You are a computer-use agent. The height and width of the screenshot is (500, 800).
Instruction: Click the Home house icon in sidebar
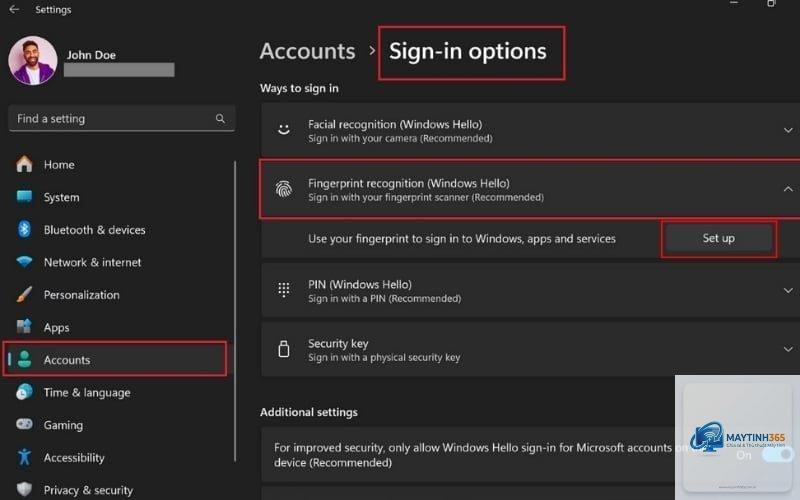coord(24,164)
